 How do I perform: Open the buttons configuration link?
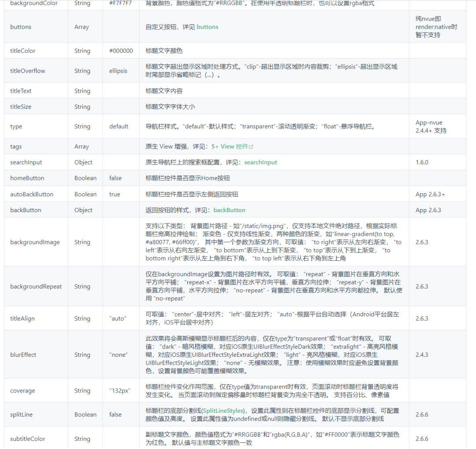tap(207, 26)
